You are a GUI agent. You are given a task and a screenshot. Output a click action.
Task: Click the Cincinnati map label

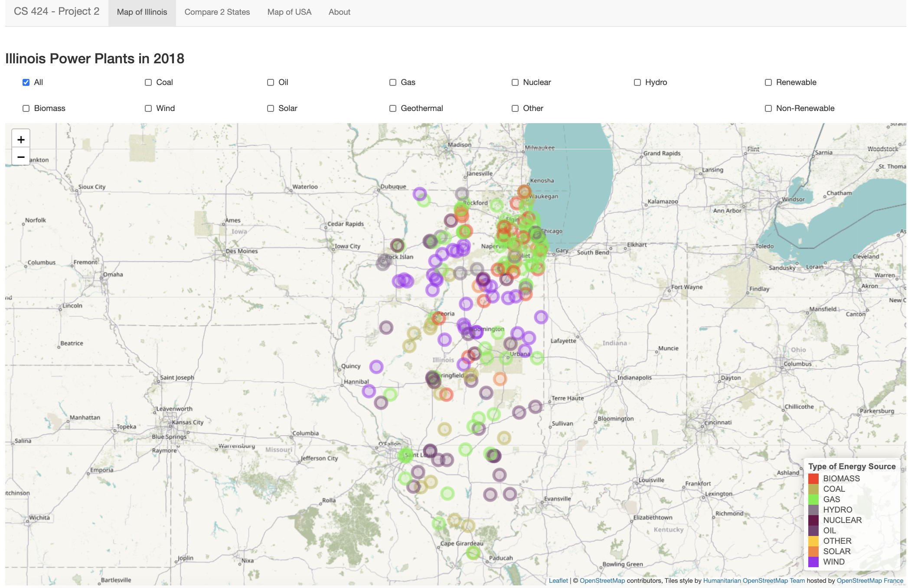click(x=718, y=422)
